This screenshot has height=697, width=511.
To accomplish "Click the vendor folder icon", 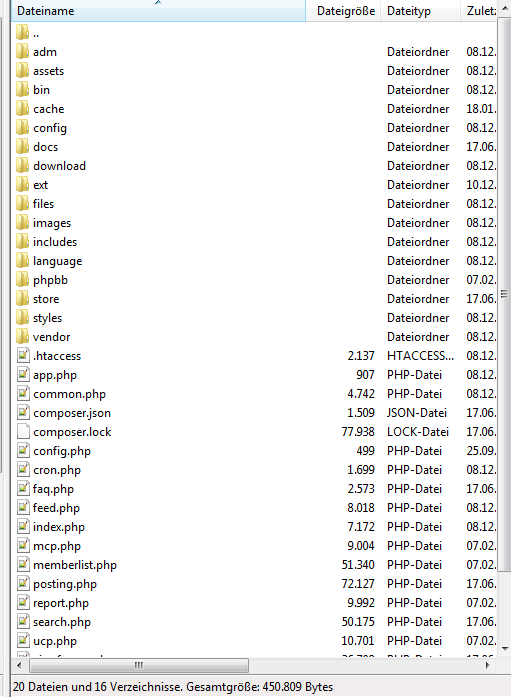I will 22,337.
